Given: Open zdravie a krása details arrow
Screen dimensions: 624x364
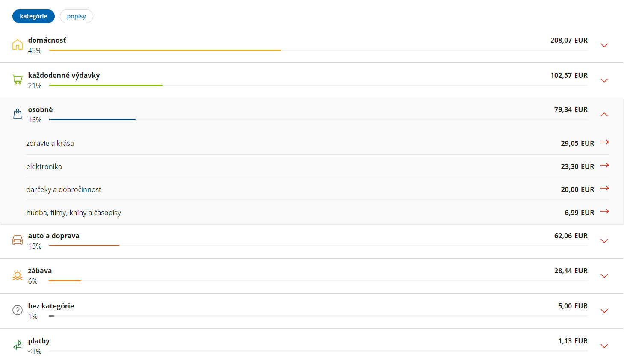Looking at the screenshot, I should pos(604,142).
